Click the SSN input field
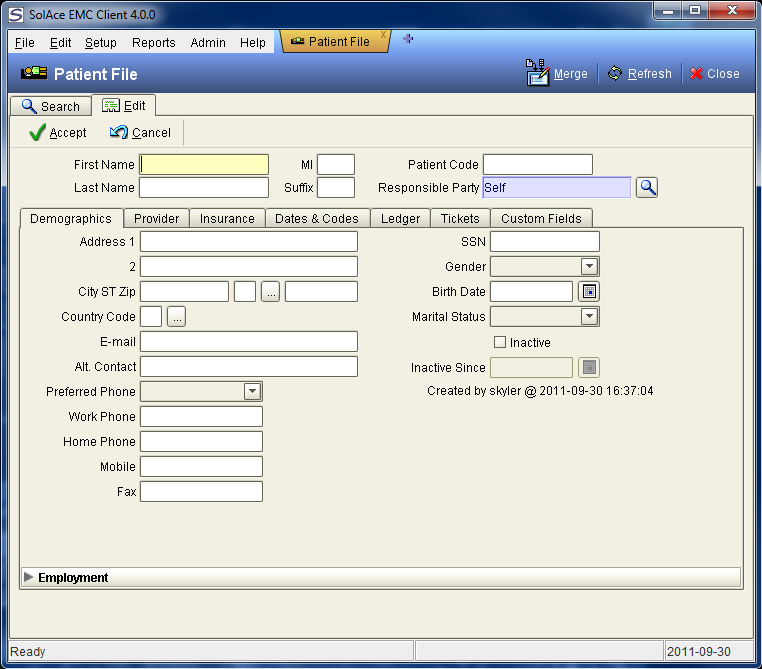Screen dimensions: 762x669 tap(544, 242)
